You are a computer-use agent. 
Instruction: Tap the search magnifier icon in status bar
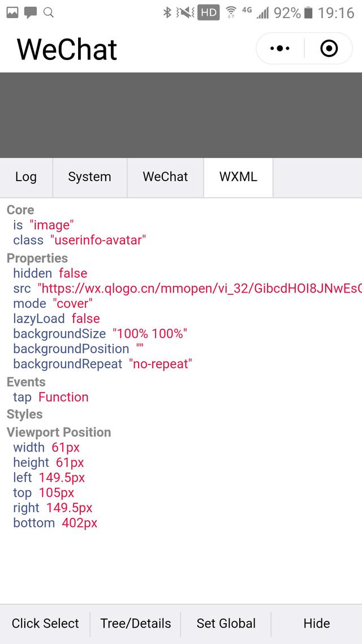pos(49,12)
